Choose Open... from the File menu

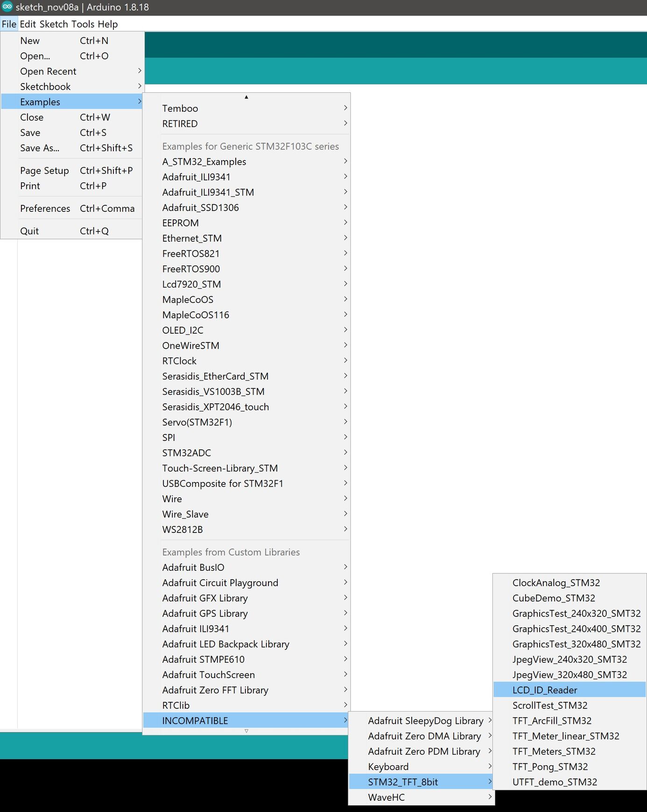click(x=71, y=56)
